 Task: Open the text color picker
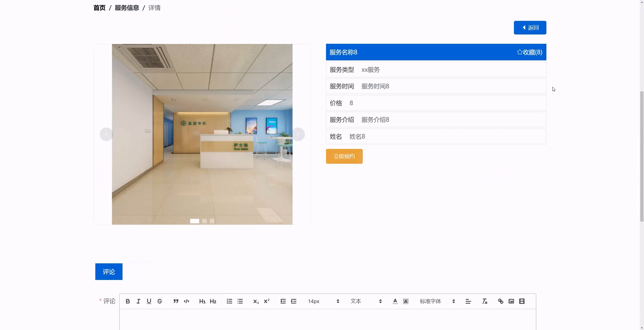click(x=395, y=301)
